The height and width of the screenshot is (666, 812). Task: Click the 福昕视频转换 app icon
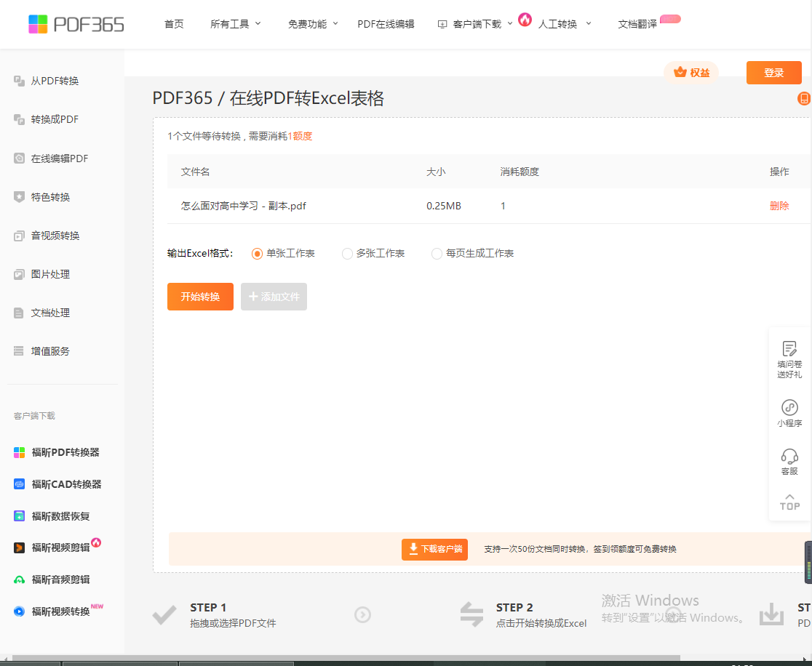tap(19, 611)
